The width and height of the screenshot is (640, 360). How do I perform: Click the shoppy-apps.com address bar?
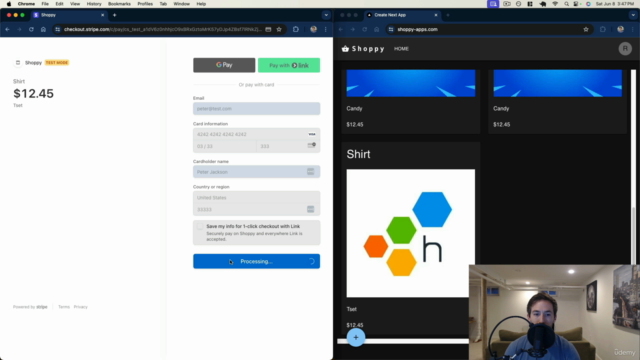coord(489,29)
